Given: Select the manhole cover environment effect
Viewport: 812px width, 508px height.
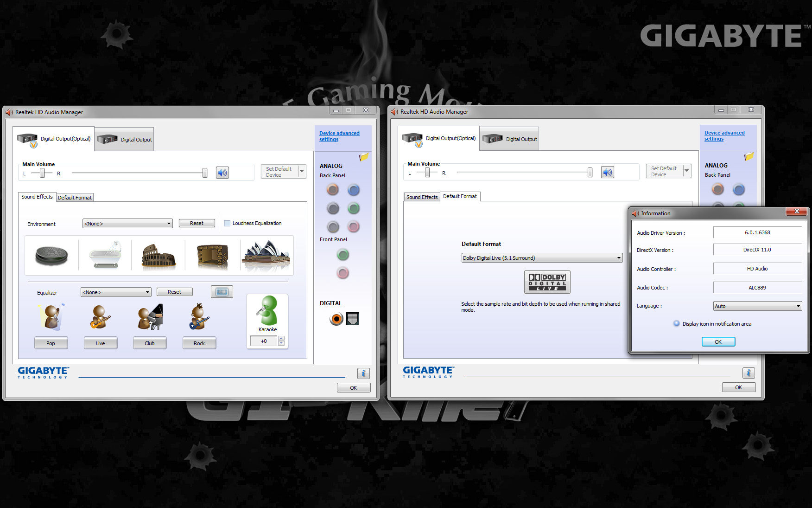Looking at the screenshot, I should [51, 256].
